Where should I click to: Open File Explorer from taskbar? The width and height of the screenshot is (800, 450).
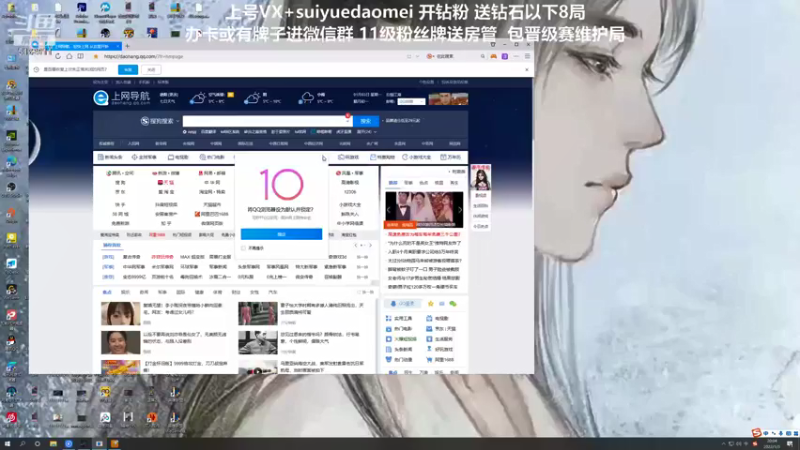(x=53, y=444)
